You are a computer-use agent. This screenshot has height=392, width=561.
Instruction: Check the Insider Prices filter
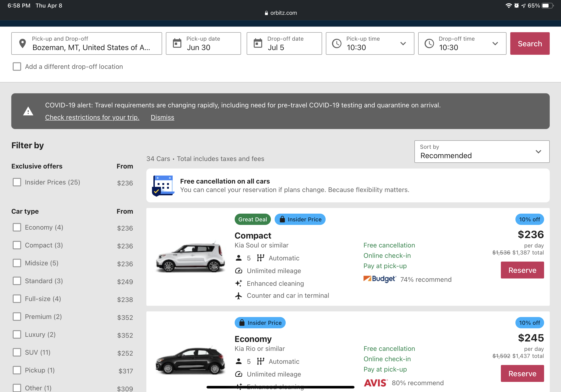17,182
